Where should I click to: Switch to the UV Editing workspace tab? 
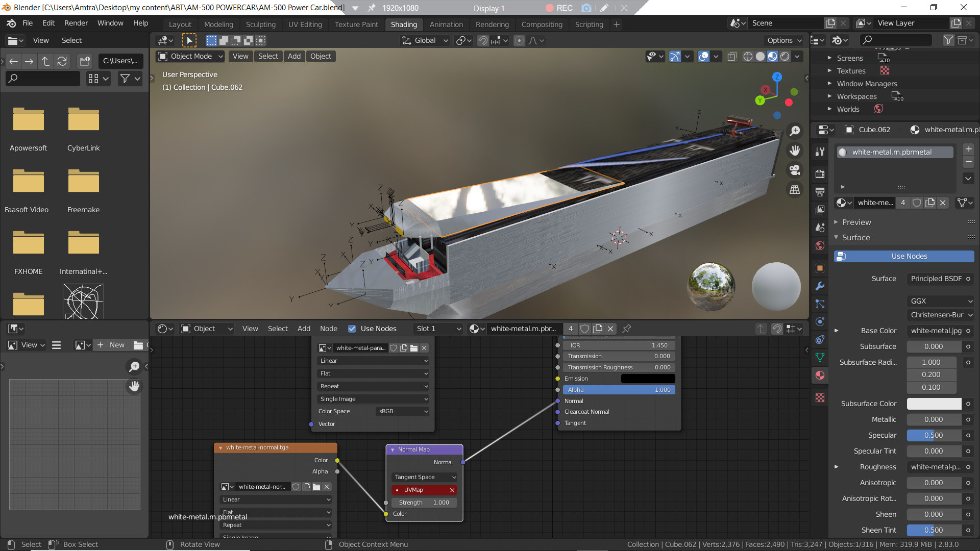[305, 24]
